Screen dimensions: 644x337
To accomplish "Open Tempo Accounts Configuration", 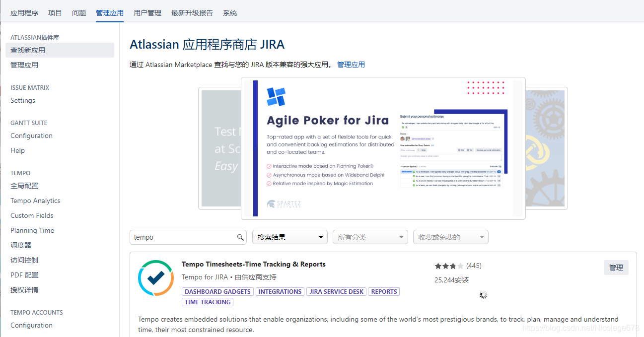I will (31, 325).
